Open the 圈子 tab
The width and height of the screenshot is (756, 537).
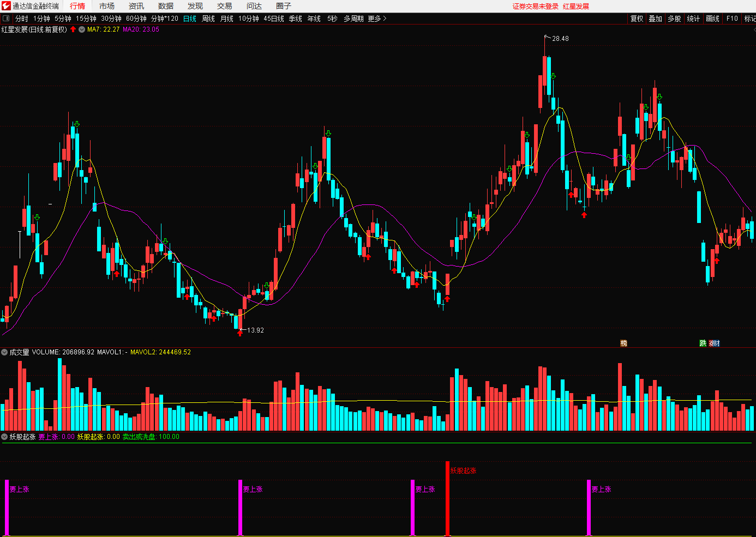pos(284,6)
